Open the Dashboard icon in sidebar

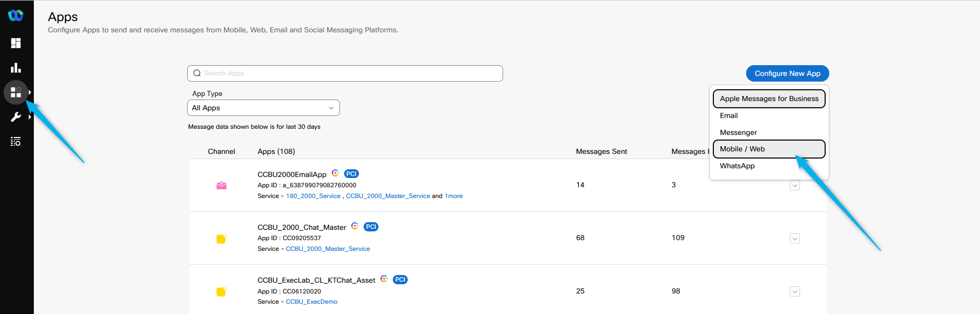coord(16,43)
